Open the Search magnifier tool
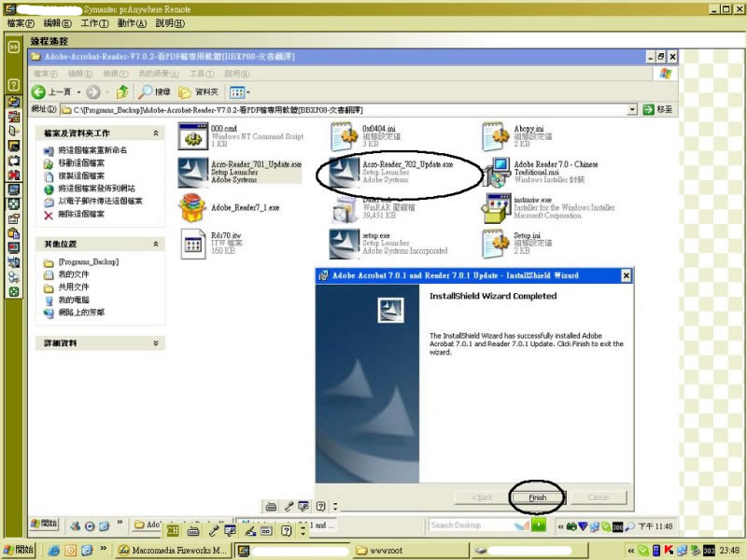 pos(147,91)
